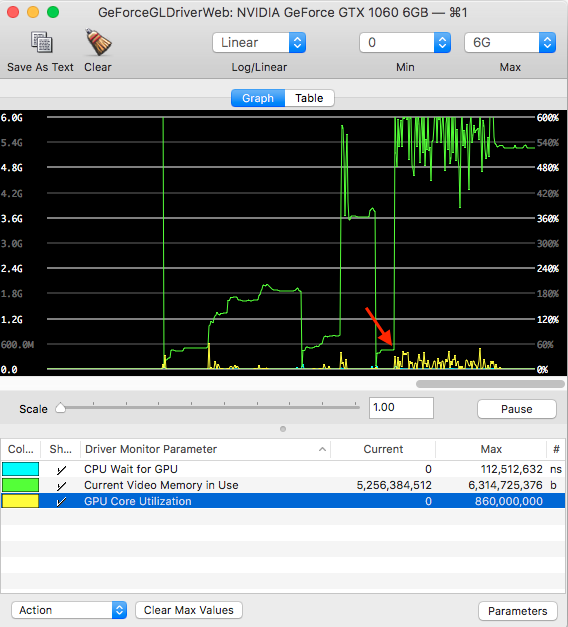This screenshot has width=568, height=627.
Task: Open the Parameters button
Action: [517, 611]
